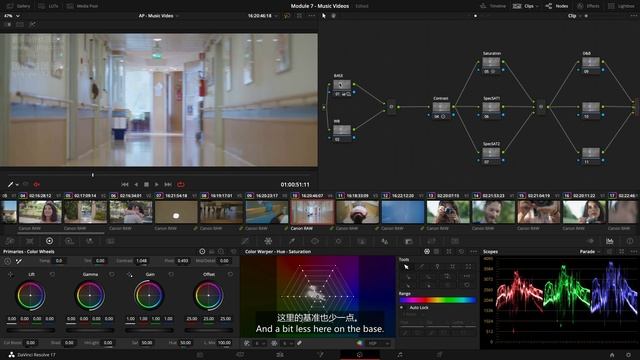The width and height of the screenshot is (640, 360).
Task: Select the hallway clip 10 thumbnail
Action: [x=312, y=212]
